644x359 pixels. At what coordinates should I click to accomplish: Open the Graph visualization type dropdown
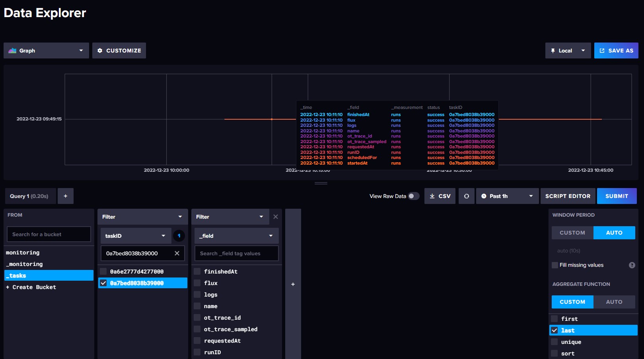point(46,50)
